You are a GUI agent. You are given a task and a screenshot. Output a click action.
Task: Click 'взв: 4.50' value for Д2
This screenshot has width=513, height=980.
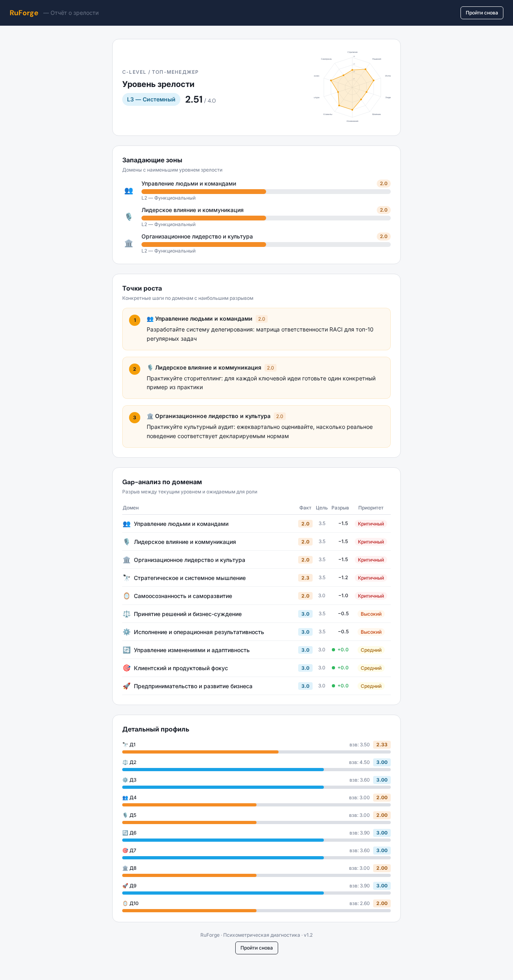tap(360, 762)
